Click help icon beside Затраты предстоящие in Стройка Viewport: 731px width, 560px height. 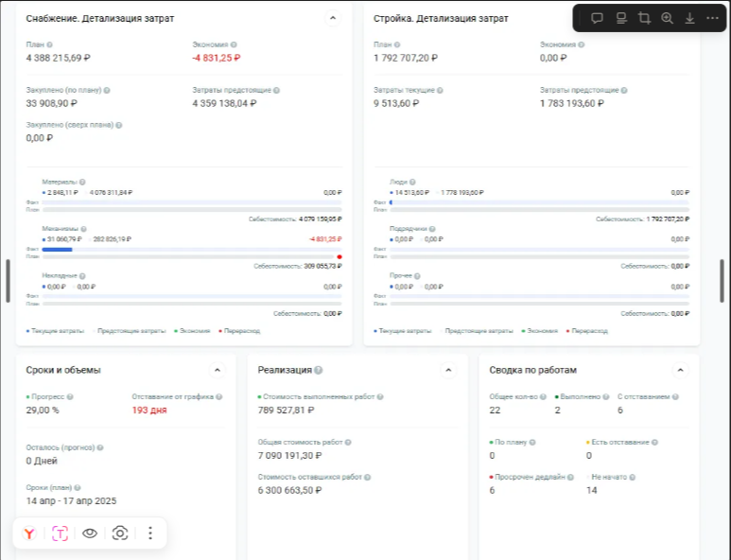tap(624, 91)
